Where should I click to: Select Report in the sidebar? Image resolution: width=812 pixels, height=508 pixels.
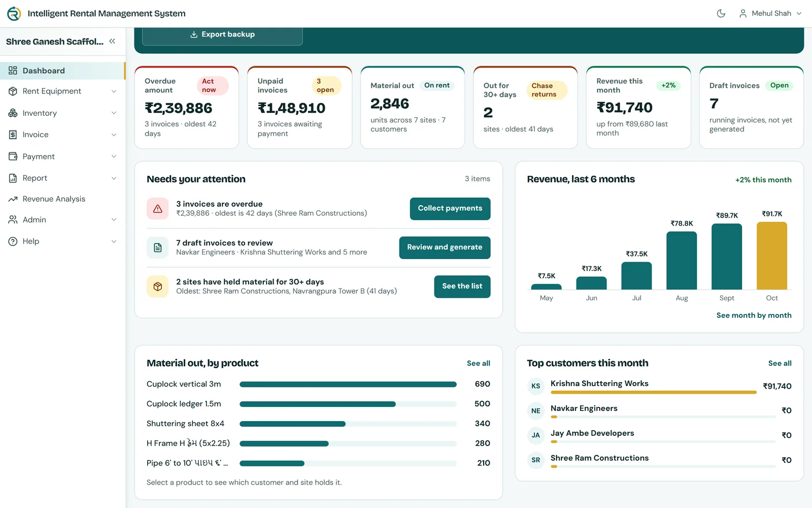tap(62, 178)
